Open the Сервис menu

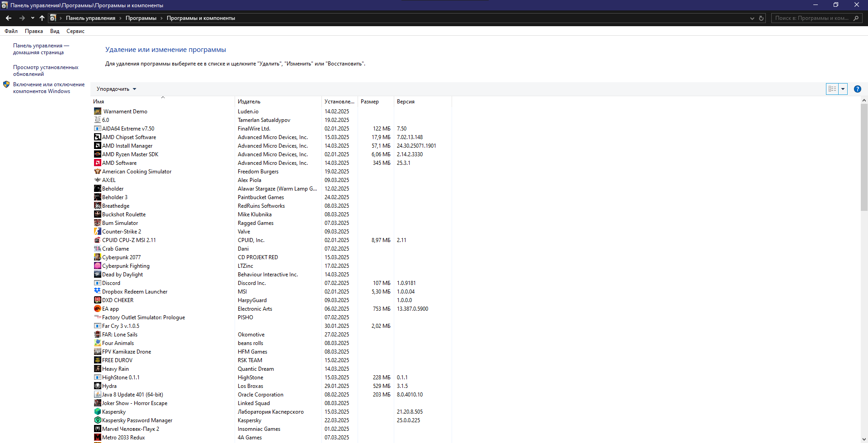click(x=75, y=31)
